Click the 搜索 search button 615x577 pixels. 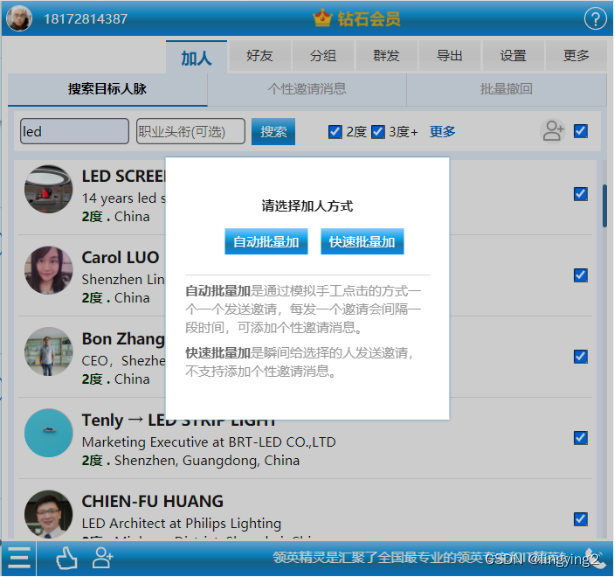[x=273, y=131]
